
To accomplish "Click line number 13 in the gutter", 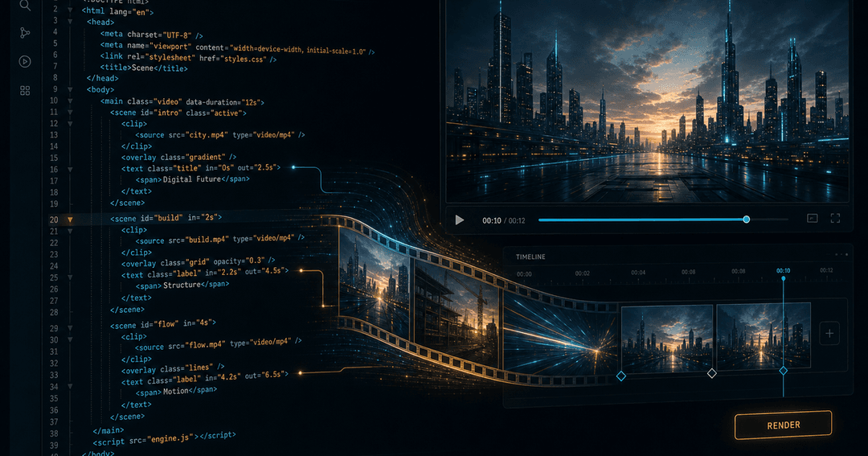I will click(x=54, y=135).
